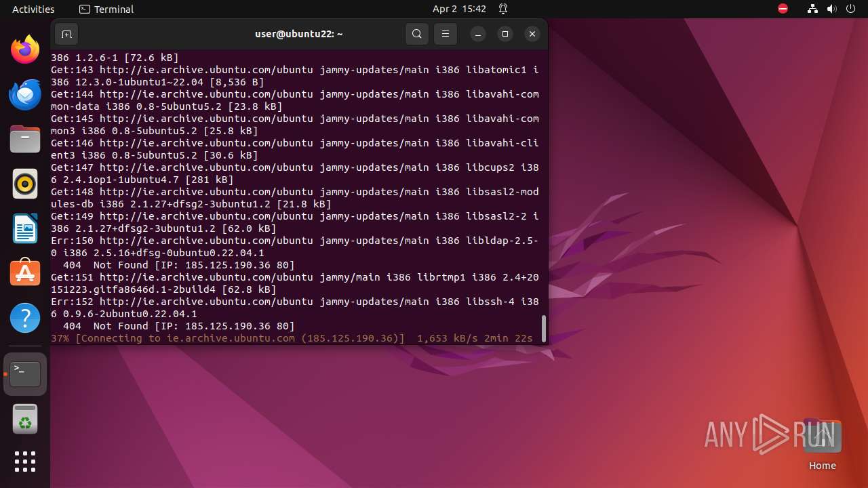Open the Files manager in dock
The height and width of the screenshot is (488, 868).
pos(25,139)
